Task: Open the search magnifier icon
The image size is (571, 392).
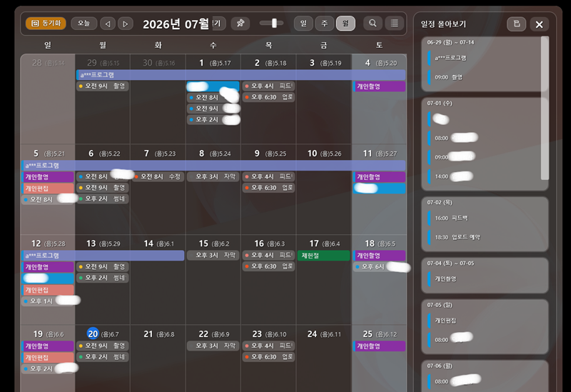Action: pyautogui.click(x=373, y=24)
